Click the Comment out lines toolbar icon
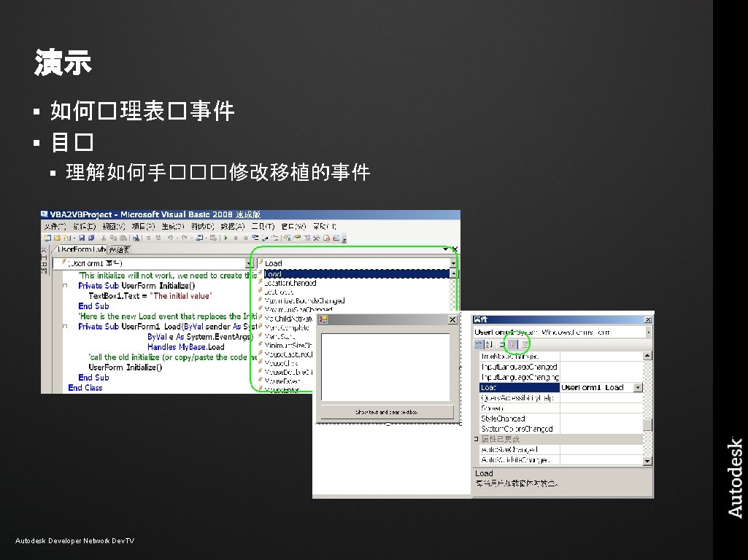The image size is (748, 560). 148,238
